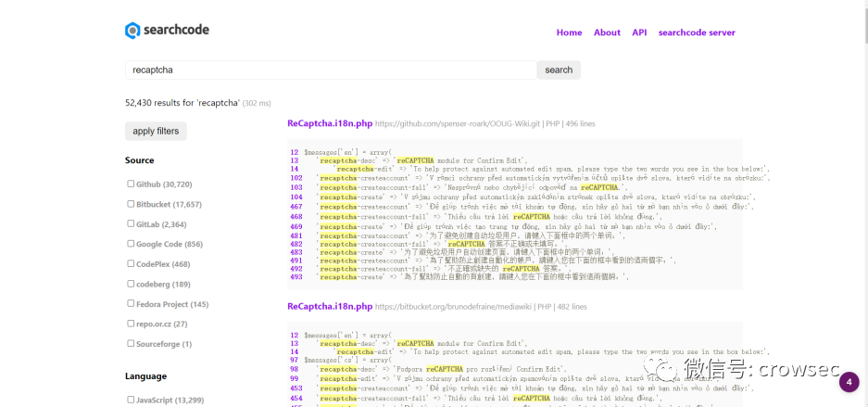Viewport: 868px width, 407px height.
Task: Enable the codeberg source filter
Action: pos(132,284)
